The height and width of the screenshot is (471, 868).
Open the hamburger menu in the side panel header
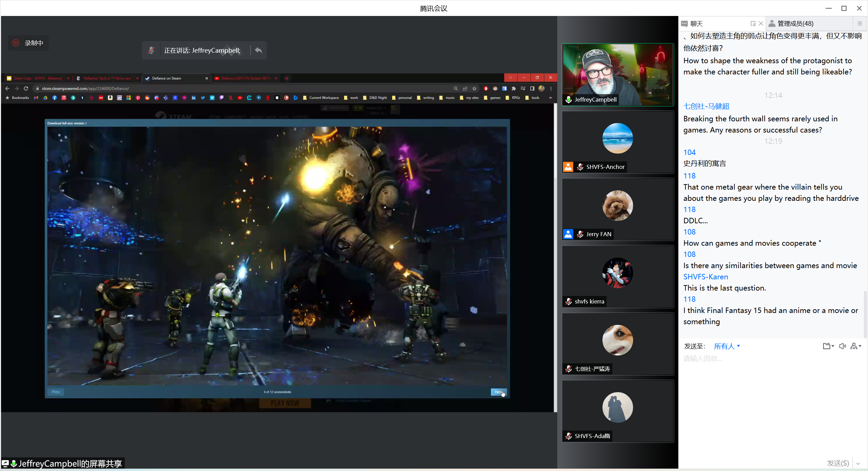[x=860, y=23]
